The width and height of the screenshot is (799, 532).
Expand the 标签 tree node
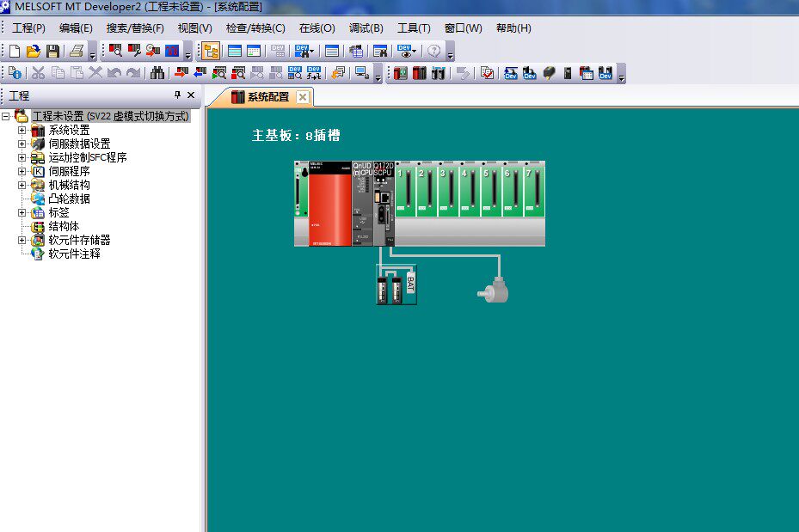pos(22,213)
